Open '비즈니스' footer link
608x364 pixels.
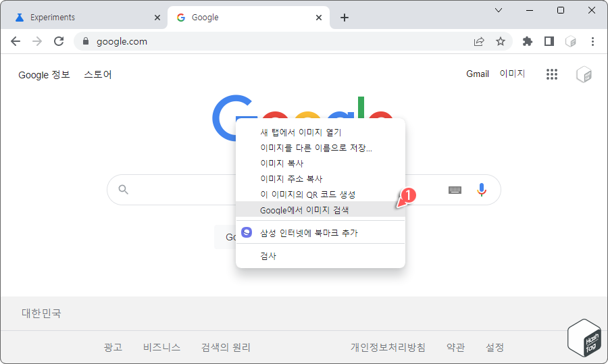[x=161, y=347]
